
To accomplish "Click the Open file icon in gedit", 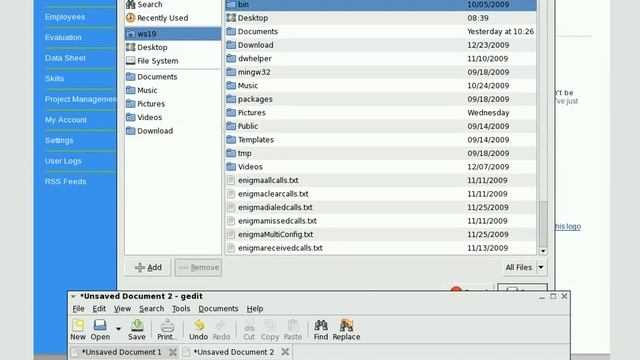I will click(x=100, y=330).
